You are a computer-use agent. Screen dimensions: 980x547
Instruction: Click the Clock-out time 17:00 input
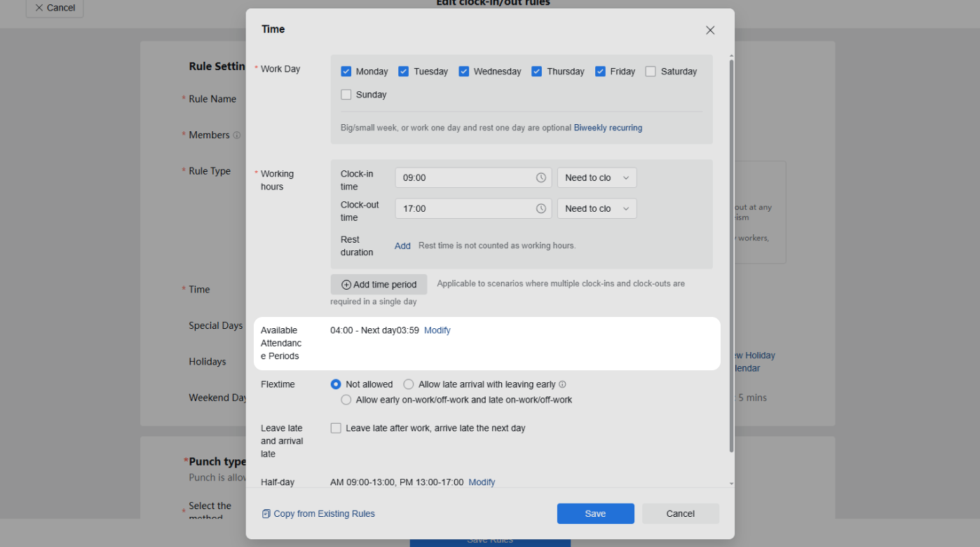pos(473,209)
